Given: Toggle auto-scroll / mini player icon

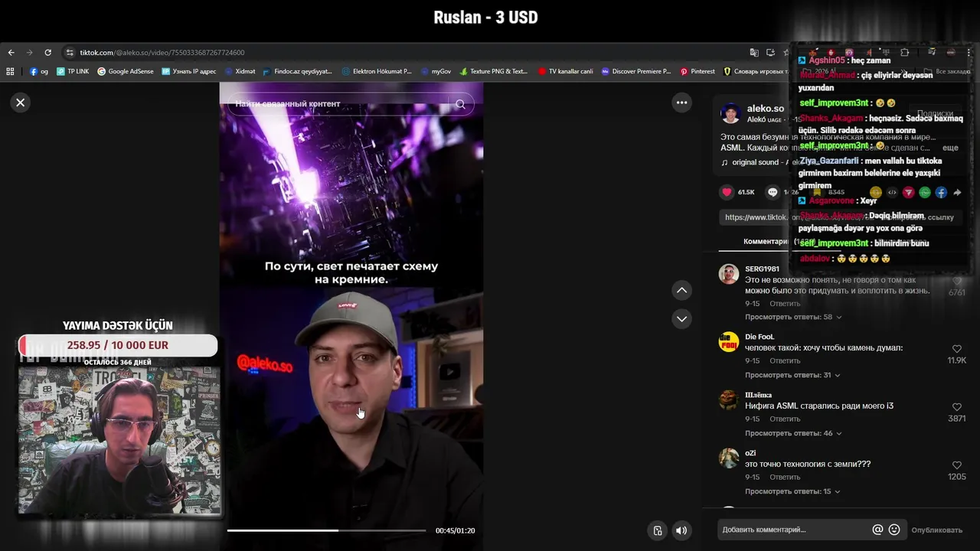Looking at the screenshot, I should point(657,530).
